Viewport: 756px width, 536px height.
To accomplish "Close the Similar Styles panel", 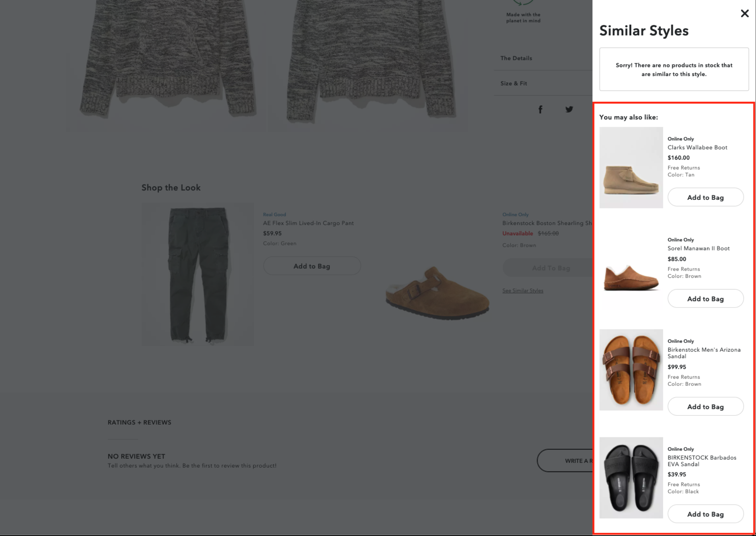I will (744, 14).
